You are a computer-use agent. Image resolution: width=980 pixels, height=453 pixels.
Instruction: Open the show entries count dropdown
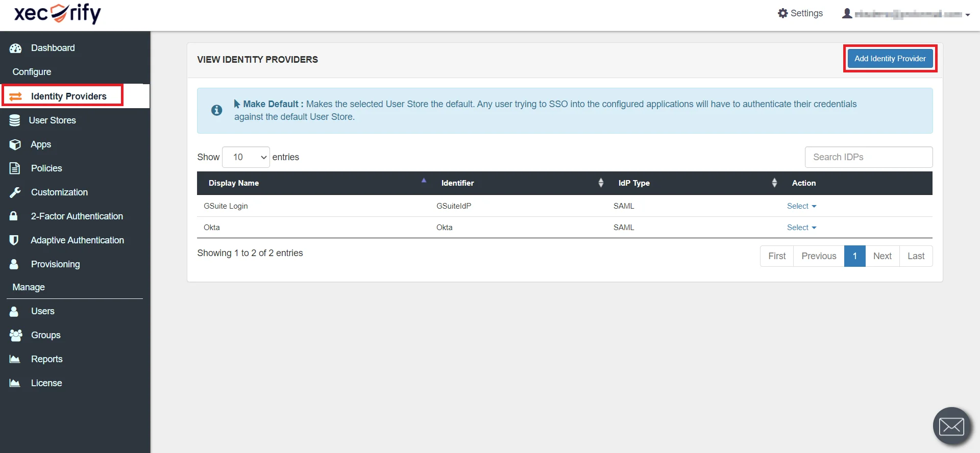click(246, 157)
